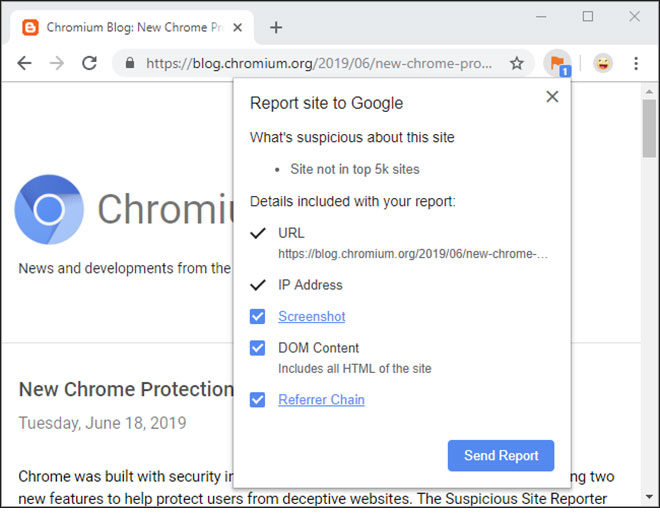Click the forward navigation arrow
This screenshot has height=516, width=660.
point(57,64)
